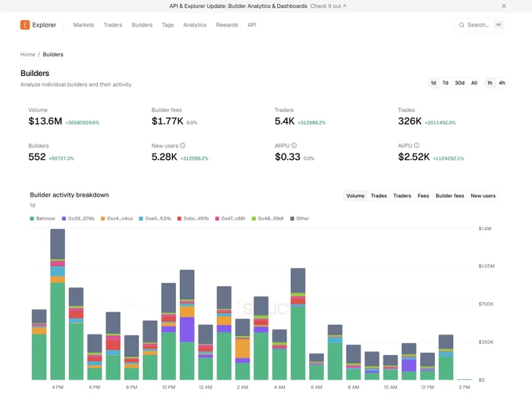Switch chart to Traders tab

tap(402, 196)
